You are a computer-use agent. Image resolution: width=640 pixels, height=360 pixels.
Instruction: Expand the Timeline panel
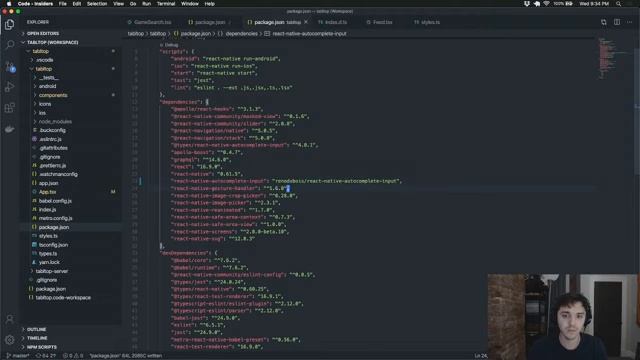point(37,338)
